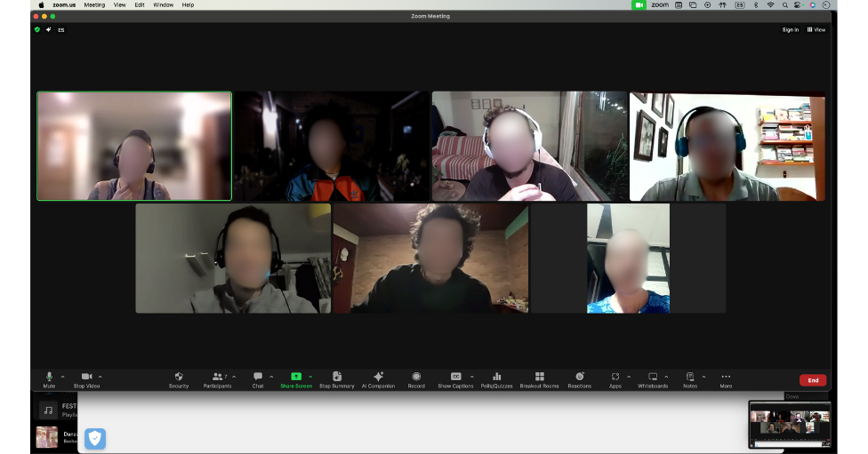Viewport: 868px width, 454px height.
Task: Expand the arrow beside Whiteboards
Action: coord(666,377)
